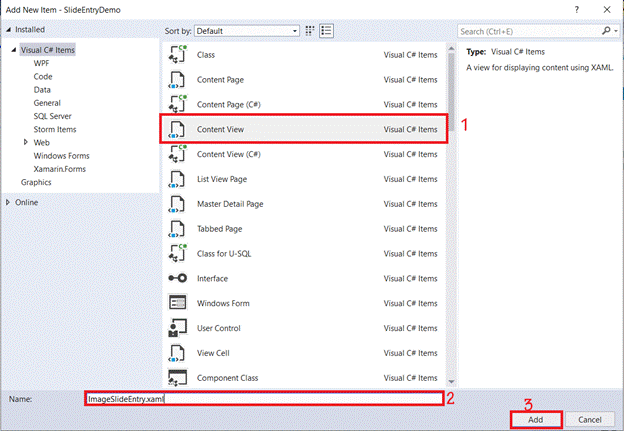This screenshot has height=431, width=624.
Task: Switch to medium icons list view
Action: [326, 31]
